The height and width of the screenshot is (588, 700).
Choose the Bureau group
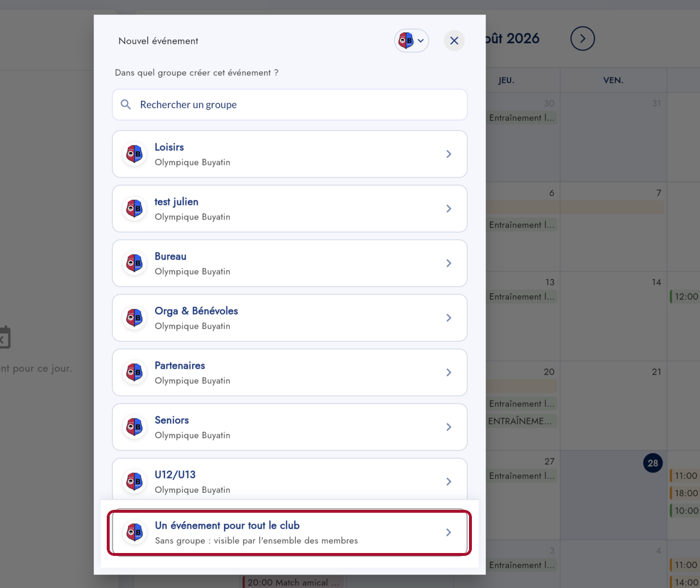pyautogui.click(x=290, y=263)
